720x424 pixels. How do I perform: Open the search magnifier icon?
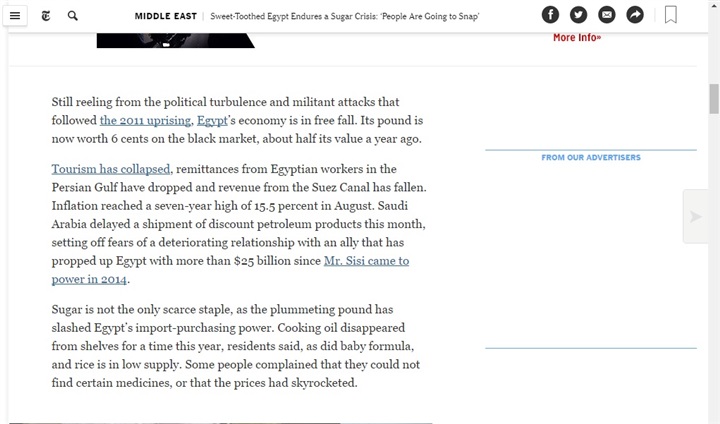click(x=73, y=16)
